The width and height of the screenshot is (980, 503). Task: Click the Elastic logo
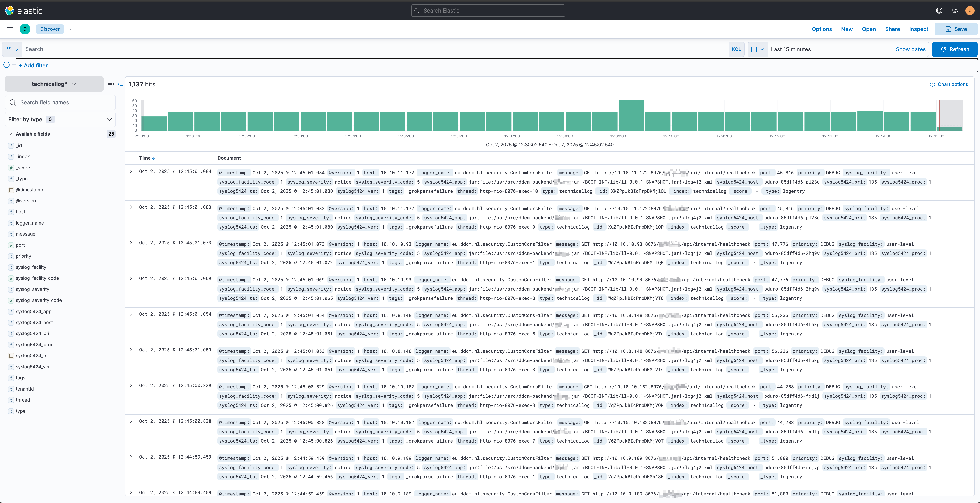[x=24, y=11]
